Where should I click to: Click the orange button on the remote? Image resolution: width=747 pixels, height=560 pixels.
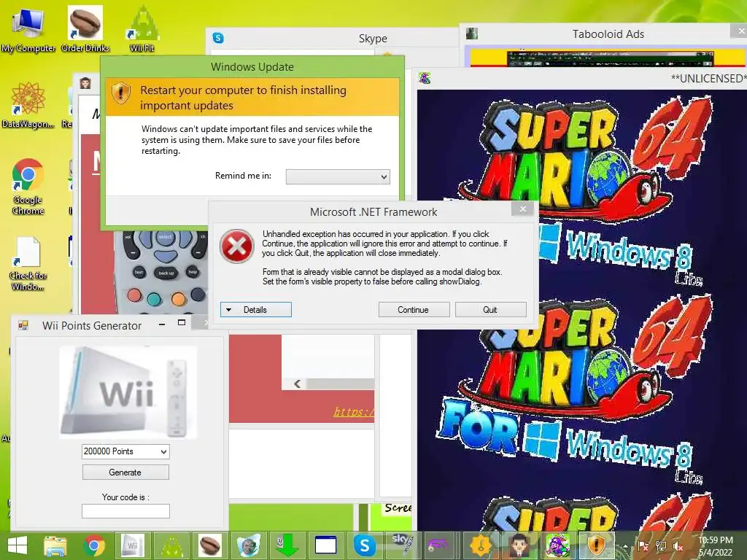178,298
